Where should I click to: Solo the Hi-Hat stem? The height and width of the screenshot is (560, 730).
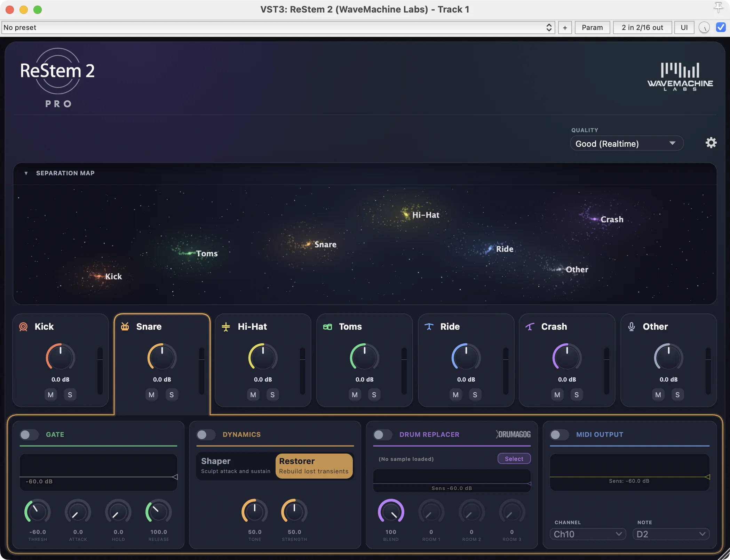272,395
